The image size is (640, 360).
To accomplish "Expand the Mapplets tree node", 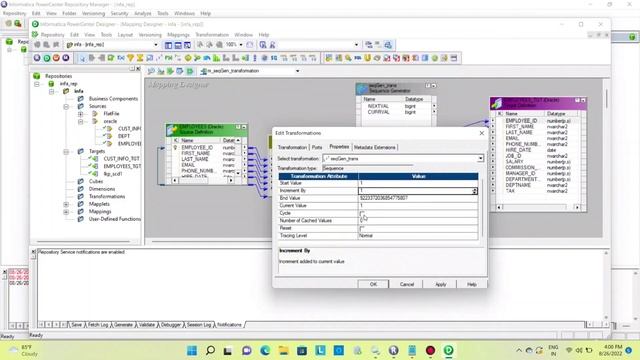I will coord(66,204).
